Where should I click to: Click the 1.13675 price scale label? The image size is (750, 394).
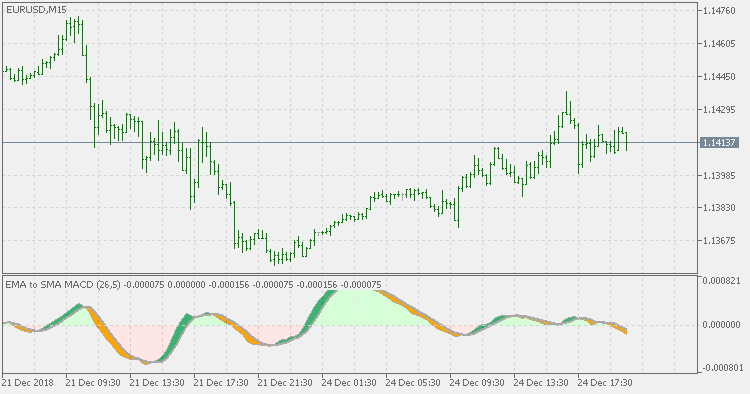click(719, 241)
